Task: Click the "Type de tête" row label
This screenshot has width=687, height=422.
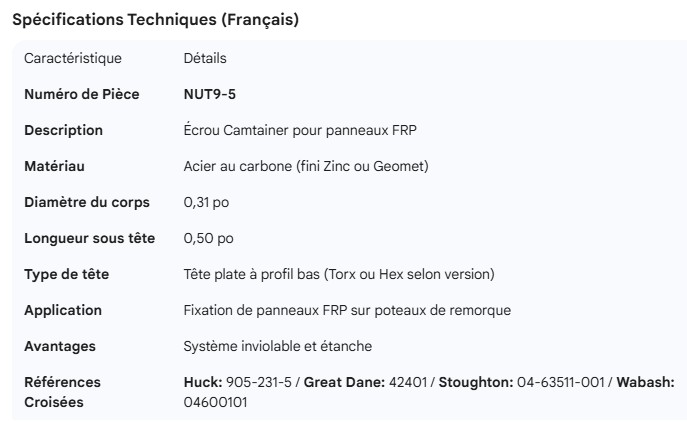Action: pyautogui.click(x=67, y=275)
